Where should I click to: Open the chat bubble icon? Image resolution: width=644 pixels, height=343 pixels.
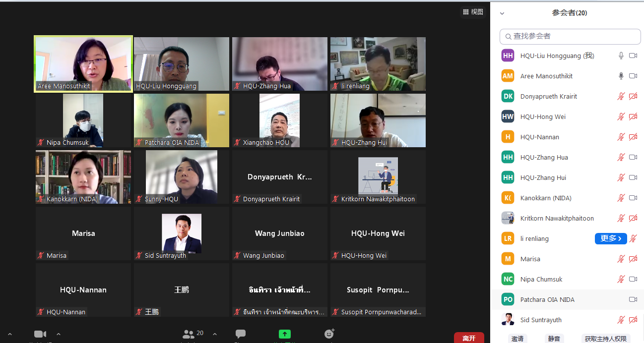[x=241, y=334]
